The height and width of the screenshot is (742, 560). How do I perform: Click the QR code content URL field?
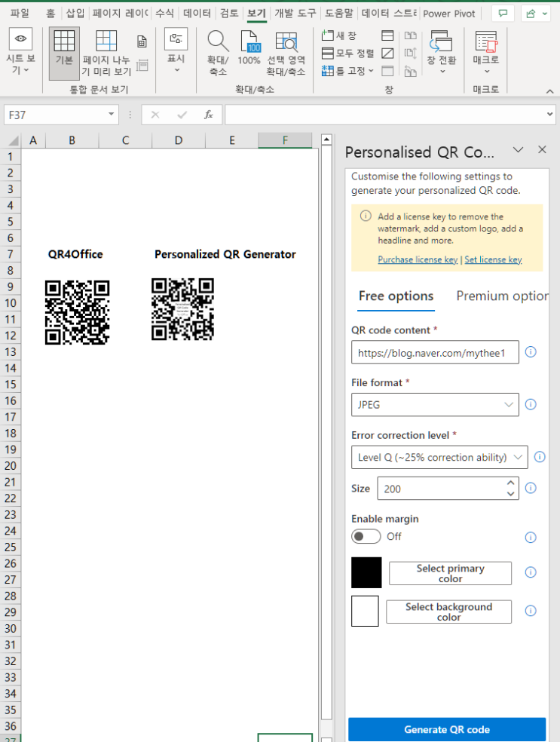coord(435,352)
